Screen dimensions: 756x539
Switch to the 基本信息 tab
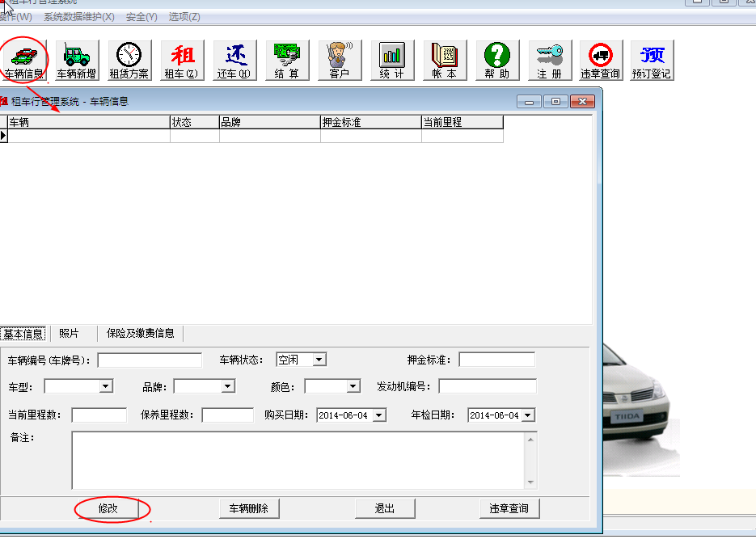(x=23, y=333)
